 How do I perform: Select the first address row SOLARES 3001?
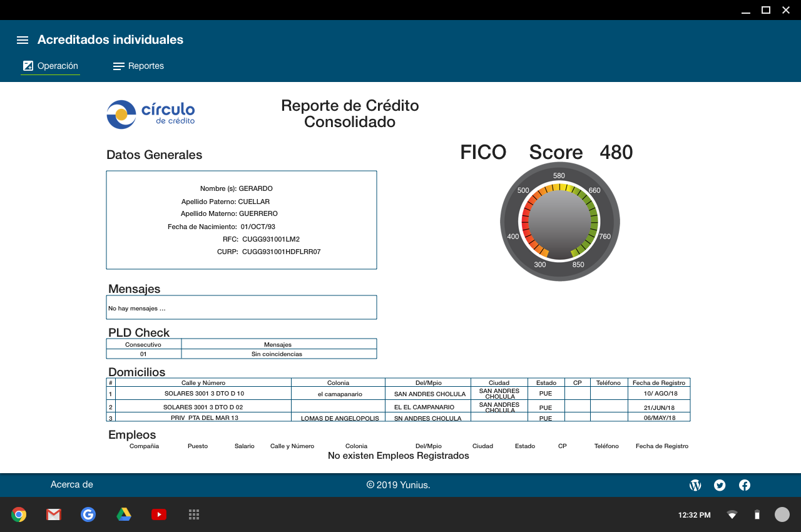(204, 394)
